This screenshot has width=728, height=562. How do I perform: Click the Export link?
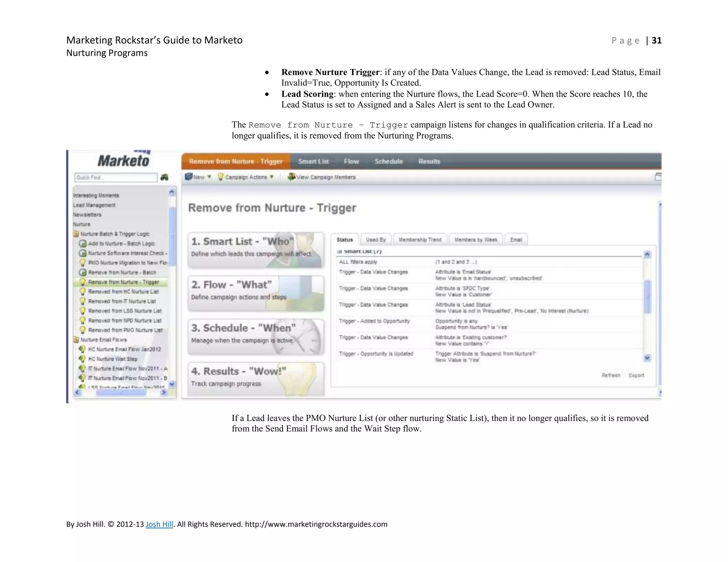point(636,375)
